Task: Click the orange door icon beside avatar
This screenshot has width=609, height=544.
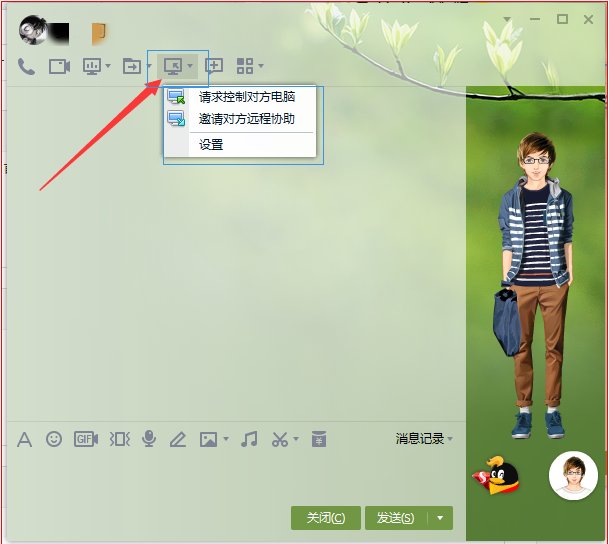Action: pos(99,33)
